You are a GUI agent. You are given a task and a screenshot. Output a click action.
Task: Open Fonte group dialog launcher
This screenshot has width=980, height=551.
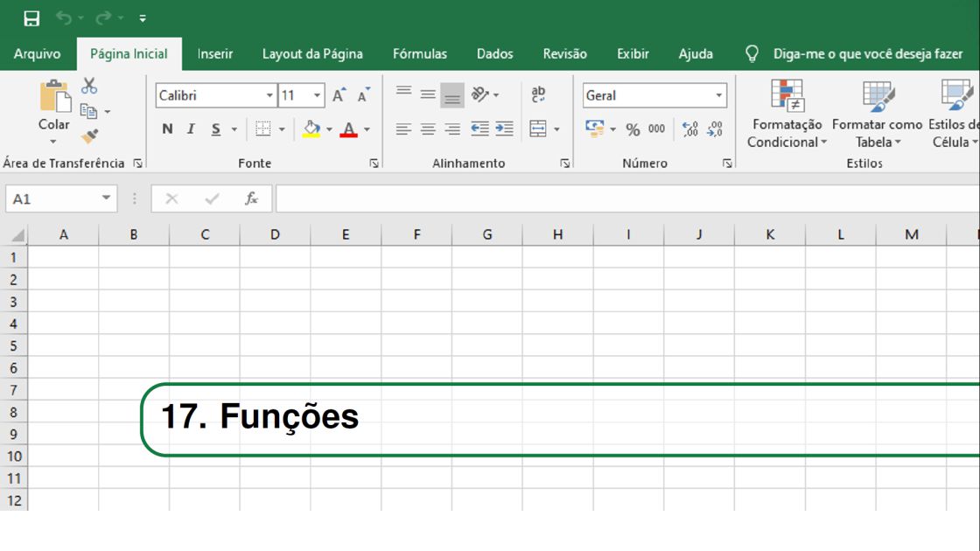[x=374, y=163]
